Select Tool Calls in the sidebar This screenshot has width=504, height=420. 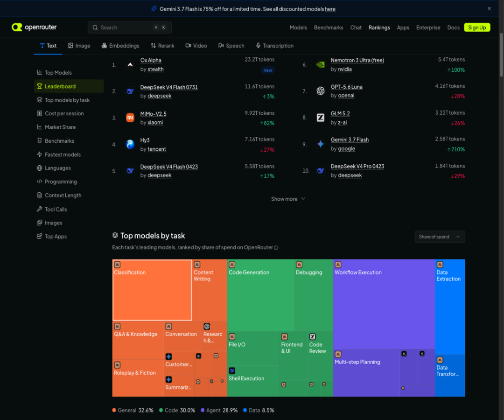tap(69, 209)
